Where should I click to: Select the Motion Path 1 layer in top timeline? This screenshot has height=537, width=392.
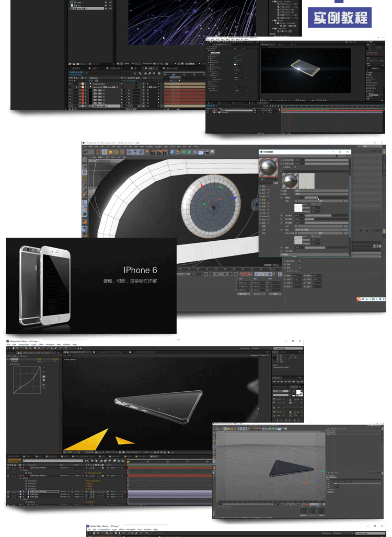click(x=99, y=84)
